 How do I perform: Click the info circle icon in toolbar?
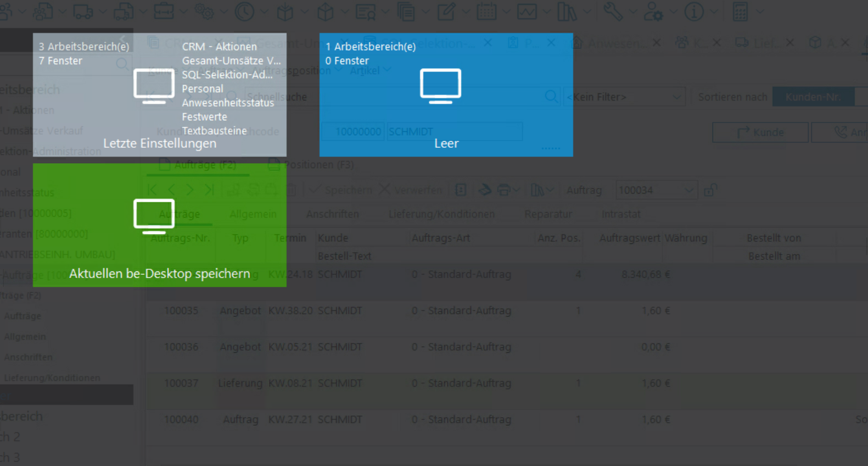click(694, 12)
